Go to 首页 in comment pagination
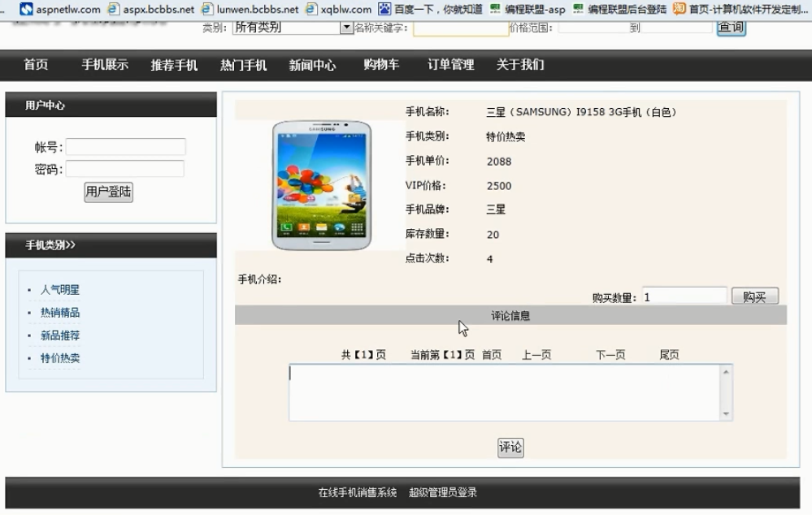Screen dimensions: 812x515 coord(492,355)
